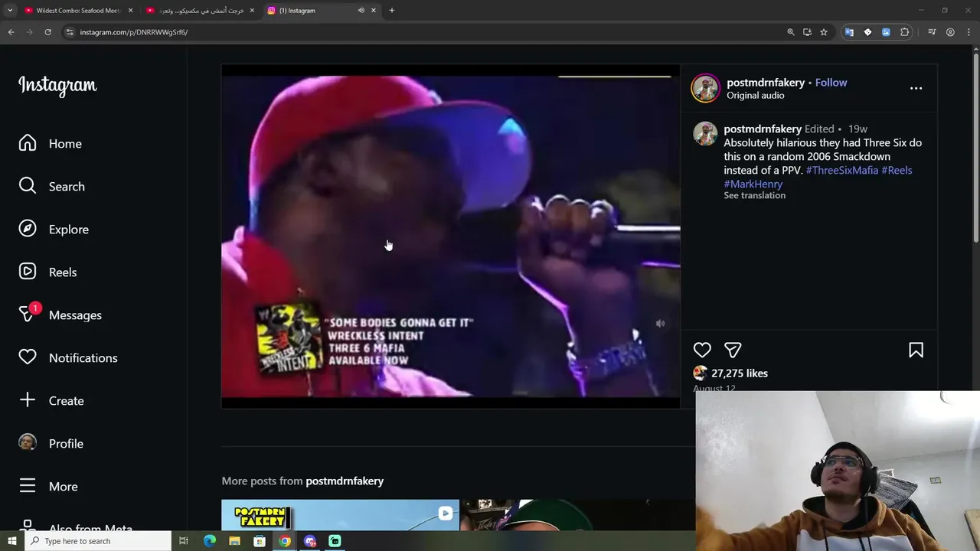Open the #ThreeSixMafia hashtag

click(841, 170)
